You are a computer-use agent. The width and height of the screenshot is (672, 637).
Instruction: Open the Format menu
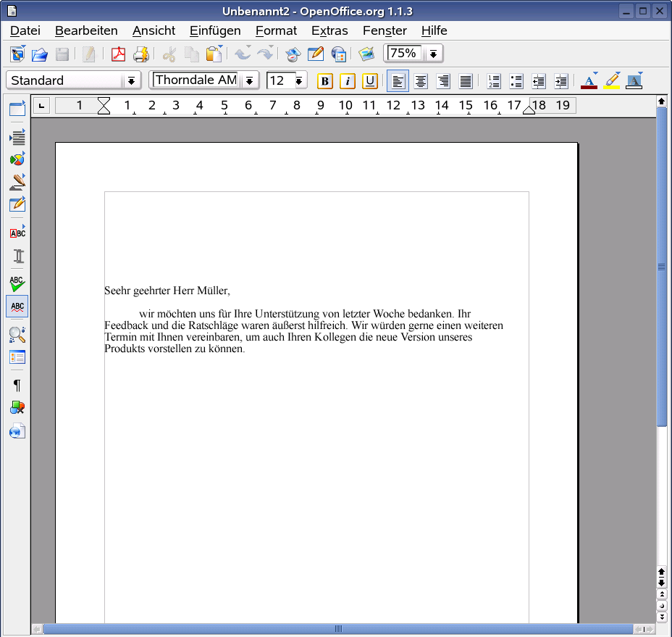(x=276, y=30)
